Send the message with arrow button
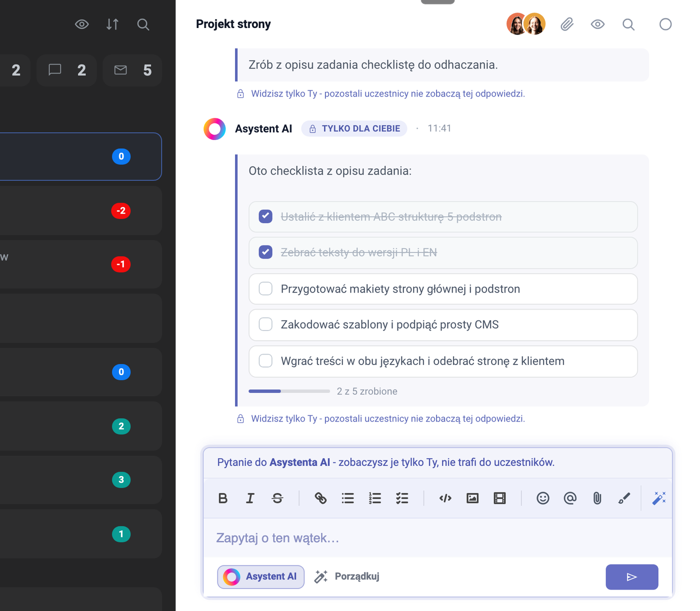Viewport: 700px width, 611px height. 632,577
